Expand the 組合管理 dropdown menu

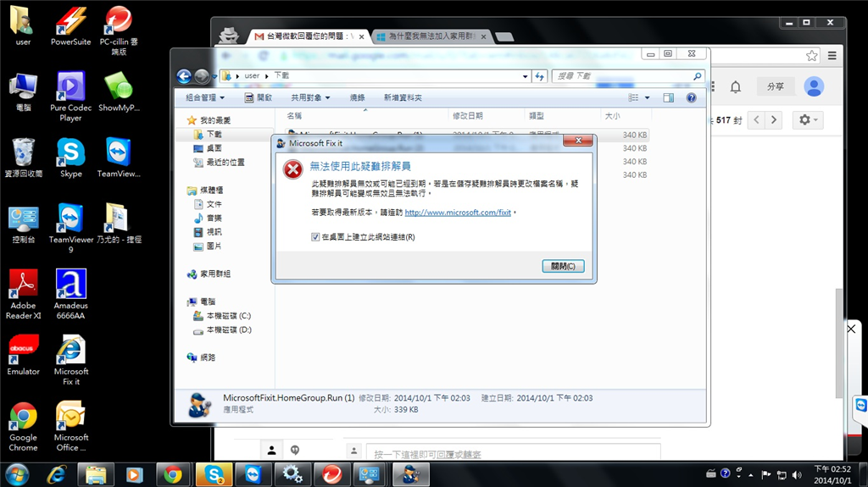coord(205,97)
